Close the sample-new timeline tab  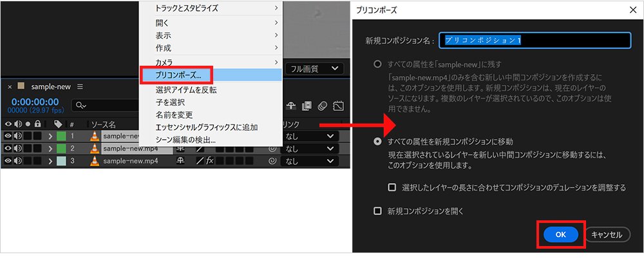[x=10, y=87]
